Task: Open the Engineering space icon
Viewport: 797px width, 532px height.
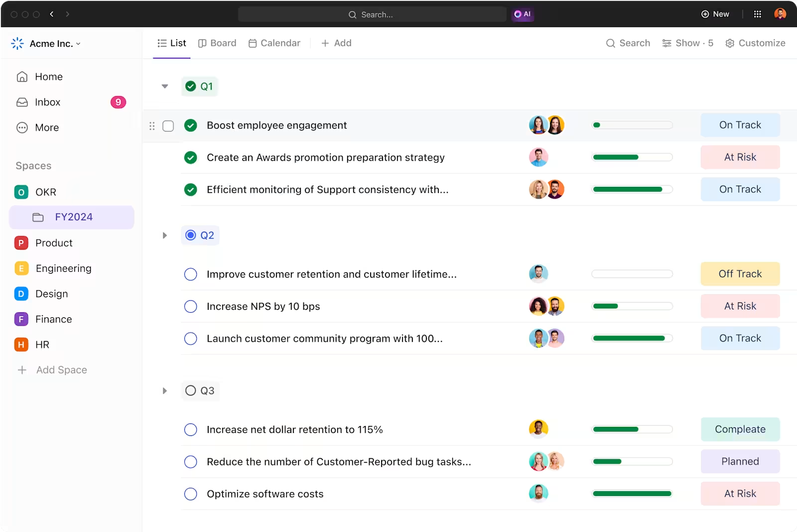Action: (x=21, y=268)
